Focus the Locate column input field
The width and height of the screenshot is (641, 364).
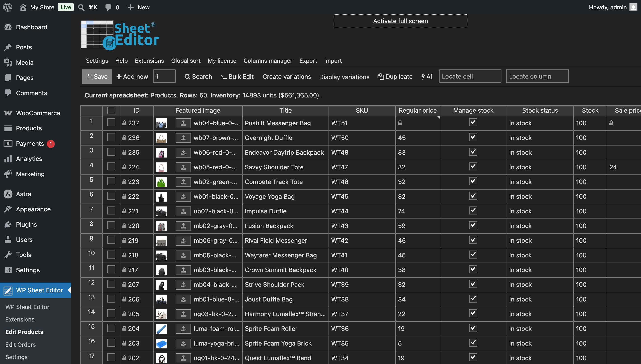point(537,76)
